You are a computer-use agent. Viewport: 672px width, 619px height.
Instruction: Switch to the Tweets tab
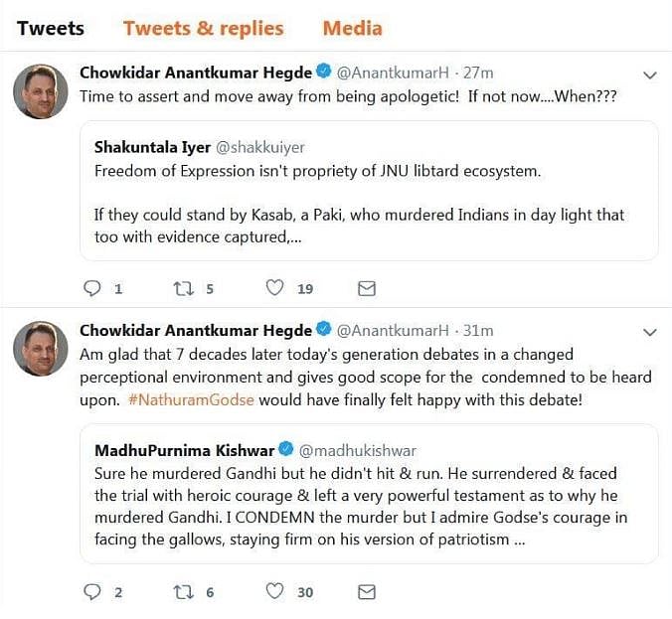click(51, 28)
